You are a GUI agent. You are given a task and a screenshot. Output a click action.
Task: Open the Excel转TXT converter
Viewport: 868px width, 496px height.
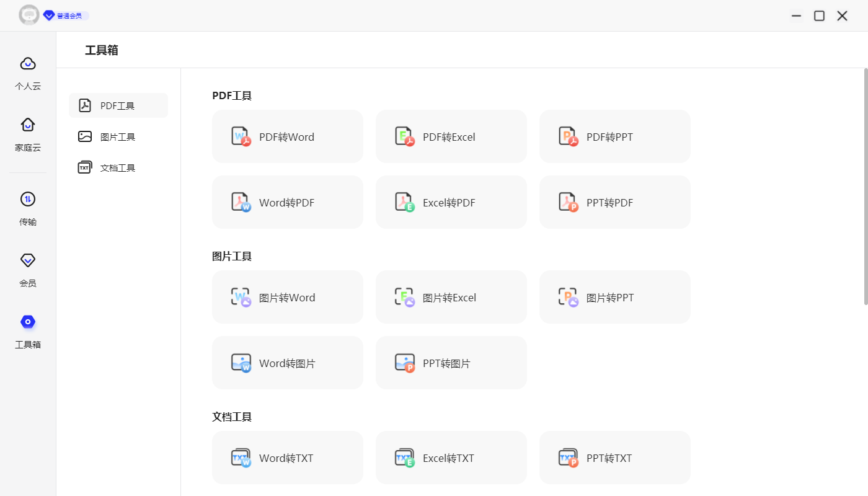(x=451, y=458)
